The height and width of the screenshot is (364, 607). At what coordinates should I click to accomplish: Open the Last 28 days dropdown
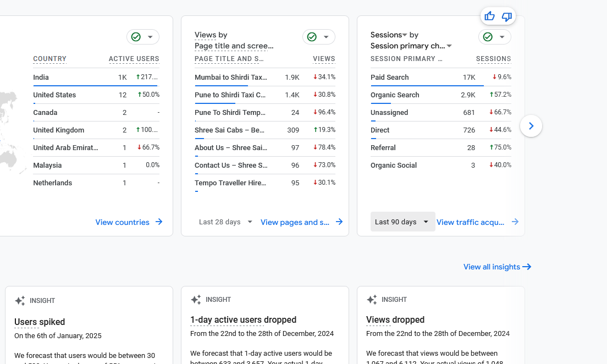[x=226, y=222]
